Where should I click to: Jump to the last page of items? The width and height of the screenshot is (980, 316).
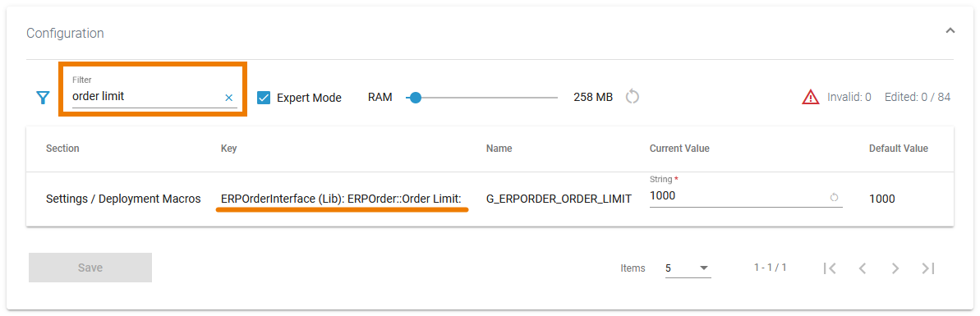click(x=928, y=268)
